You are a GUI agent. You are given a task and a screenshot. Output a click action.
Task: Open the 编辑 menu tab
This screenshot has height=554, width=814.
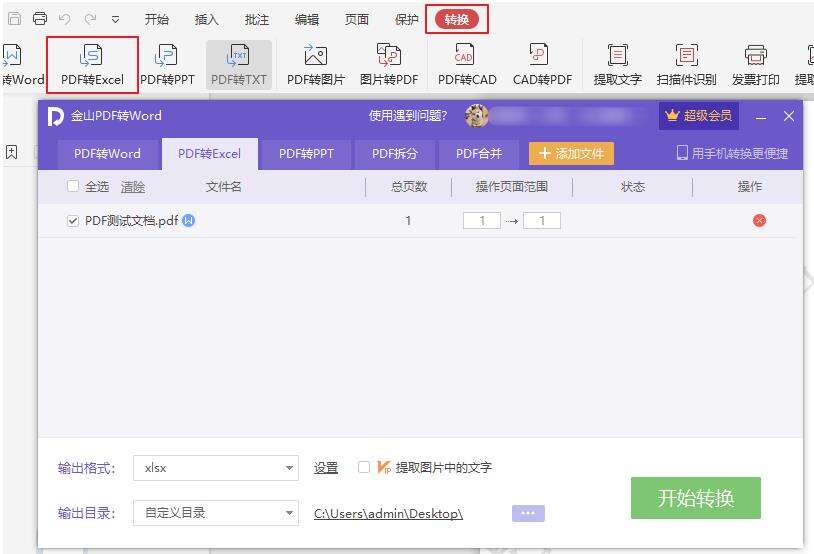point(306,20)
